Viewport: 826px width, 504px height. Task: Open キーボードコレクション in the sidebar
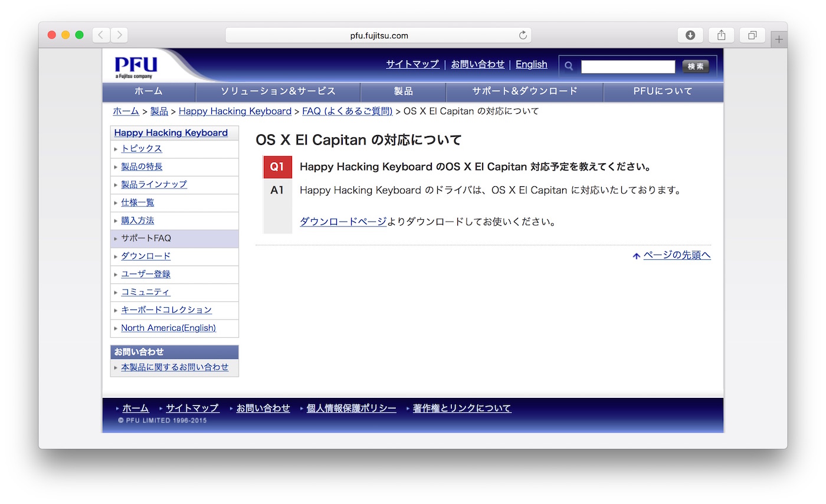click(166, 310)
